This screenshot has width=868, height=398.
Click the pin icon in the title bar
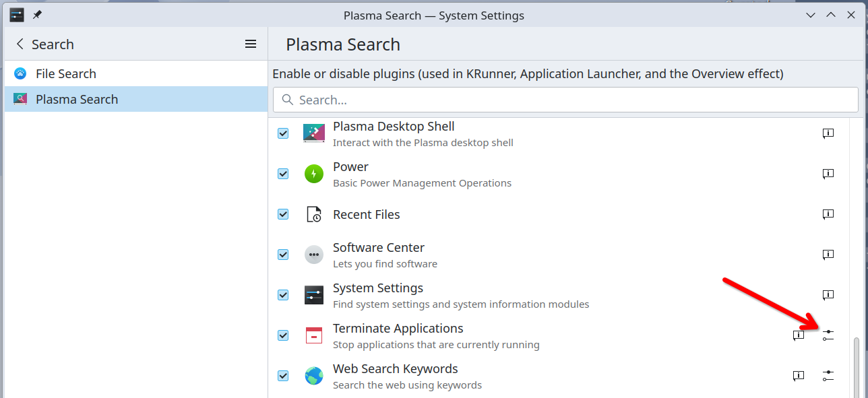38,15
